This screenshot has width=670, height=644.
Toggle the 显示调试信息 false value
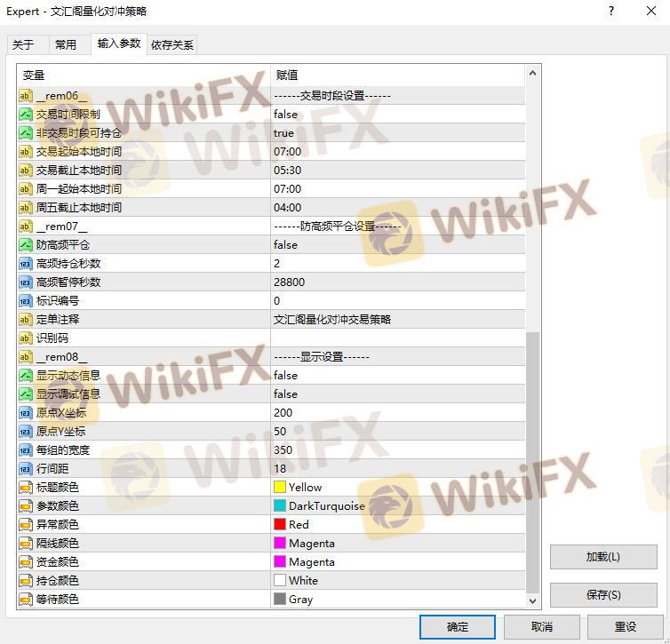click(x=285, y=394)
